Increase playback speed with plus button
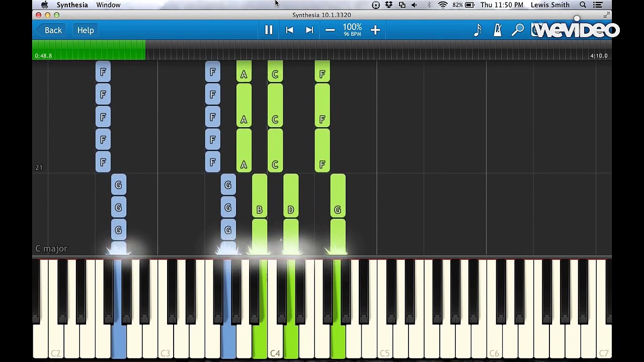The image size is (644, 362). pos(375,30)
